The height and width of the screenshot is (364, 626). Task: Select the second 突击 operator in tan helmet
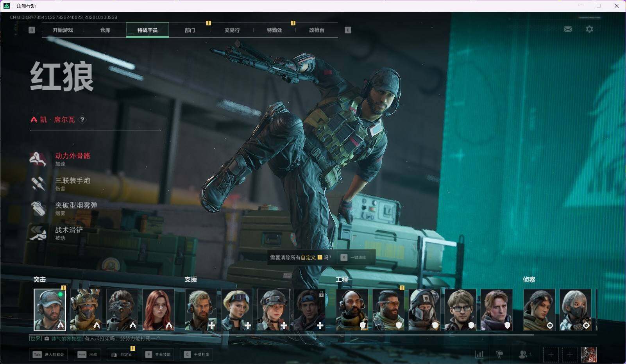pos(86,310)
